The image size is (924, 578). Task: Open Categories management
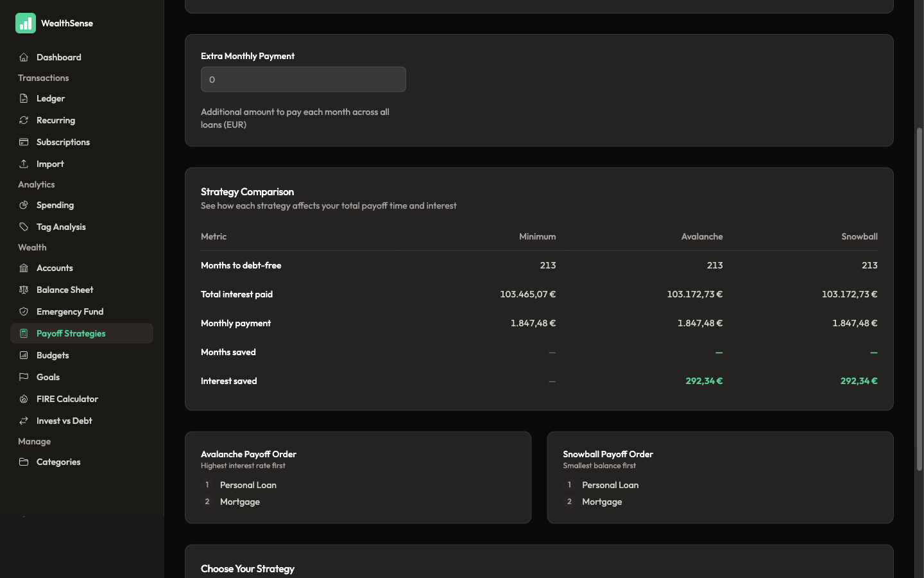pyautogui.click(x=81, y=462)
